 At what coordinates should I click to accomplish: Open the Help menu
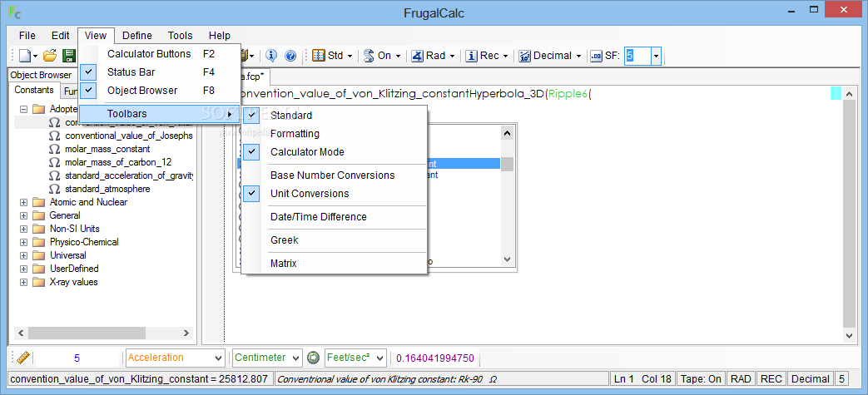(220, 36)
